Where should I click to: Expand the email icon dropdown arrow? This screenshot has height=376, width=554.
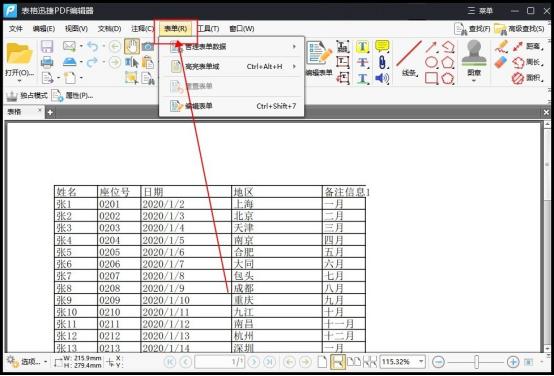(x=81, y=46)
